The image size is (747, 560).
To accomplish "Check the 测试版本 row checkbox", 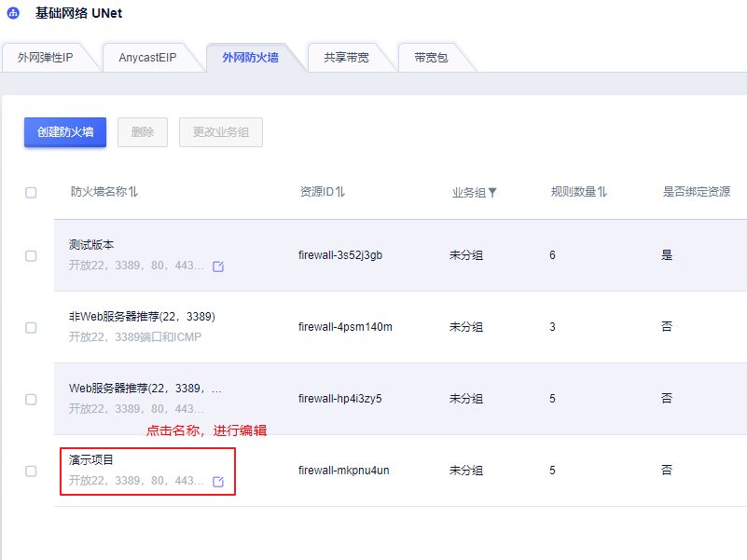I will [31, 255].
